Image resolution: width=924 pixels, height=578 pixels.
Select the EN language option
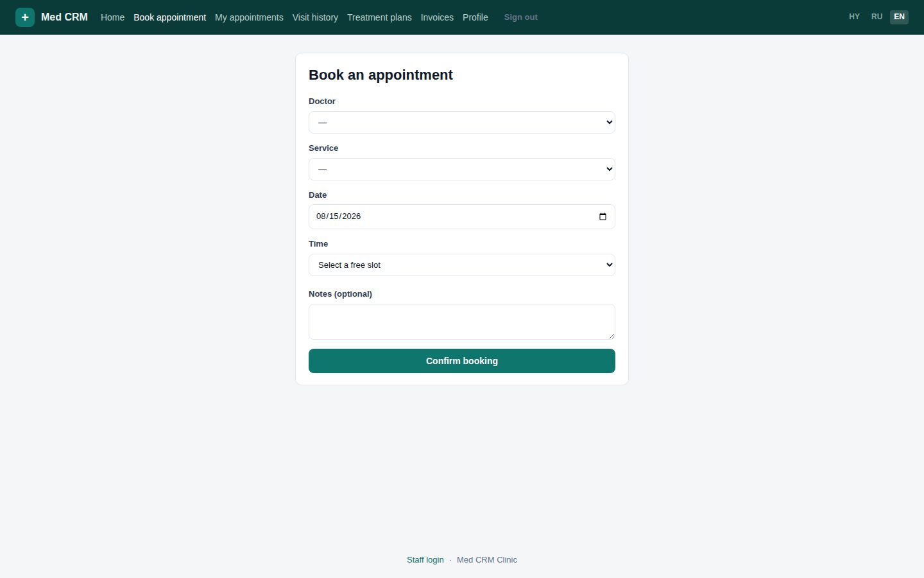(x=899, y=17)
